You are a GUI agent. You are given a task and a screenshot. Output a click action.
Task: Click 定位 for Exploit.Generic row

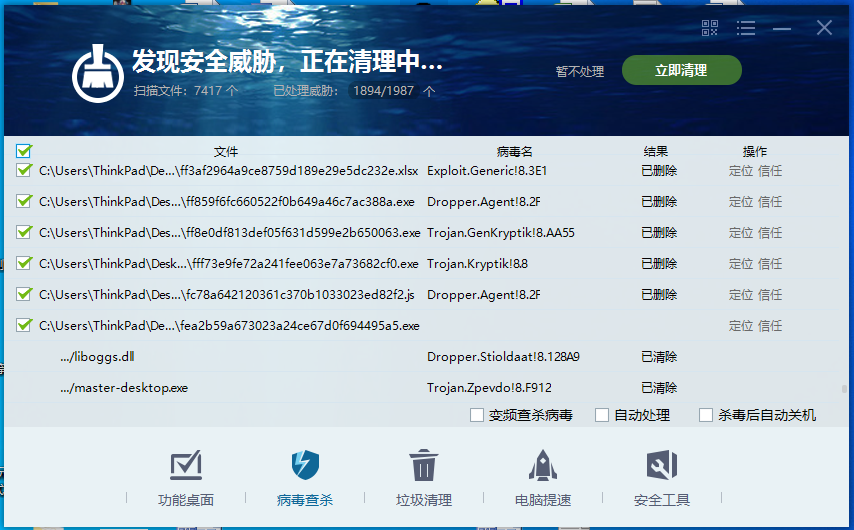741,171
